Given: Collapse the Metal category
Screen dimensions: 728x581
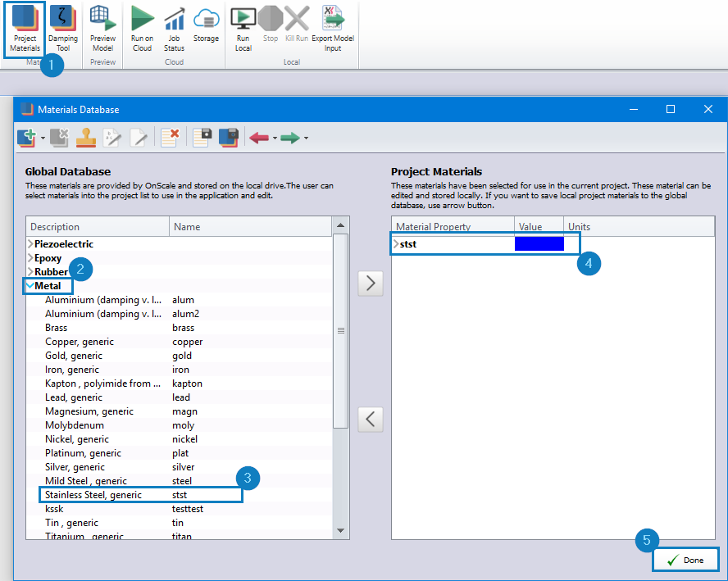Looking at the screenshot, I should (30, 286).
